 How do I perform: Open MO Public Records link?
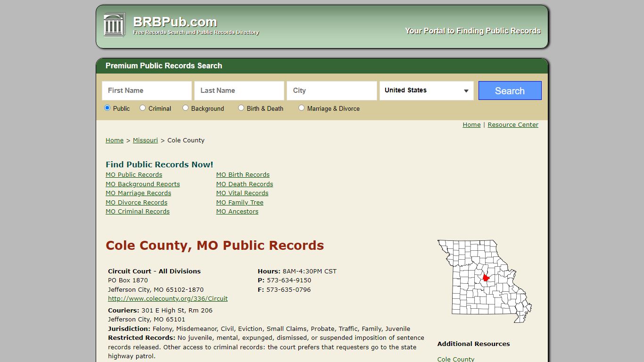134,175
